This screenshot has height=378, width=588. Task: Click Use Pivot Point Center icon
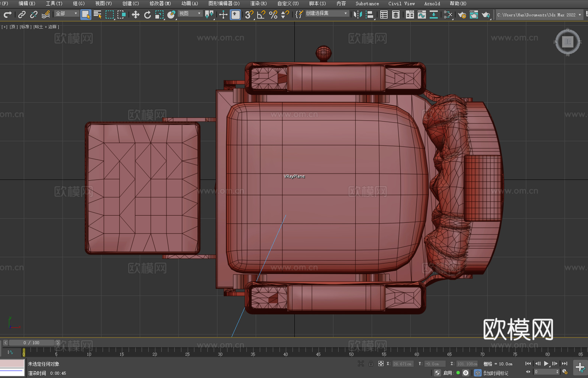[209, 14]
